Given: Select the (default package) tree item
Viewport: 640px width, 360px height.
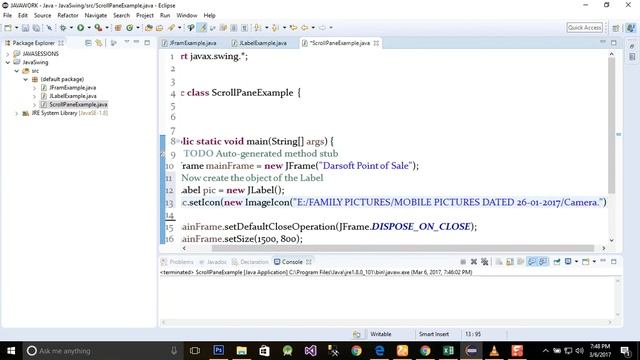Looking at the screenshot, I should [x=58, y=79].
